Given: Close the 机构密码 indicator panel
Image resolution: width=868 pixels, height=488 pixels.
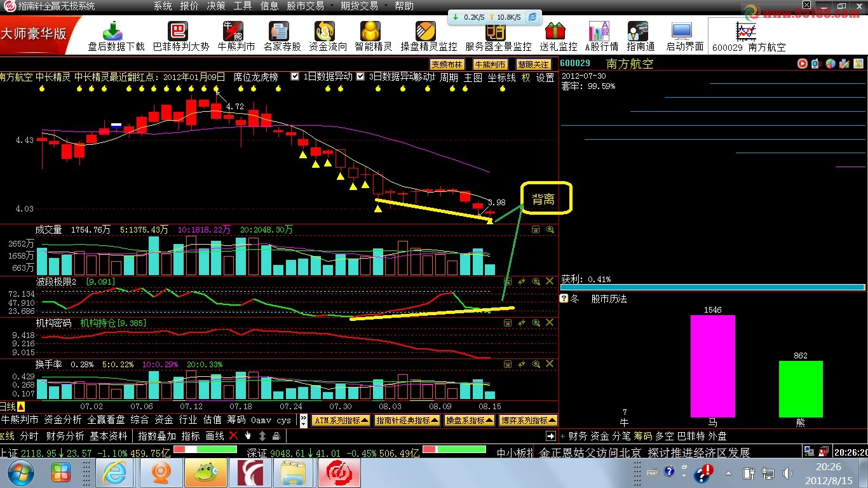Looking at the screenshot, I should coord(550,323).
